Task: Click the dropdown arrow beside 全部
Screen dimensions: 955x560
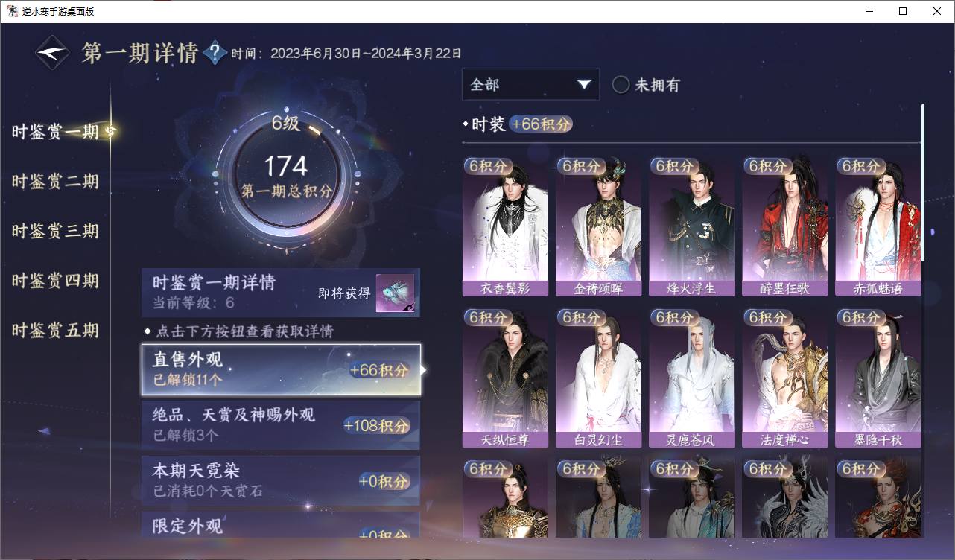Action: 584,84
